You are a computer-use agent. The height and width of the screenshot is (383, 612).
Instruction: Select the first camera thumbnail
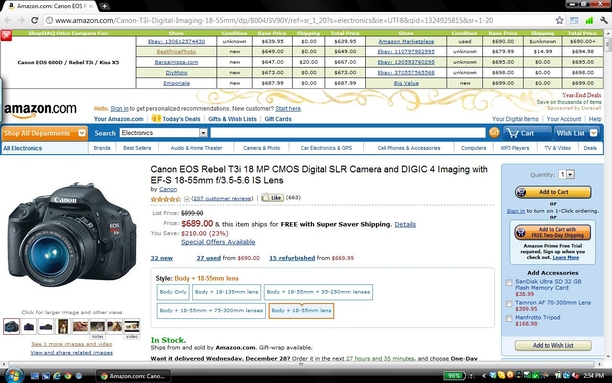[x=11, y=326]
